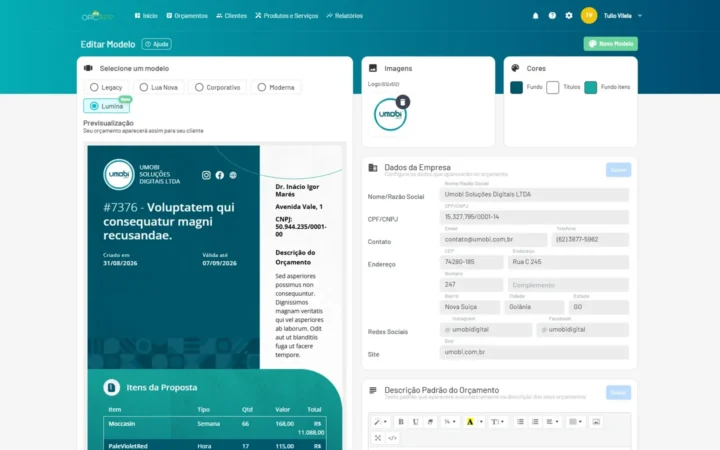The image size is (720, 450).
Task: Edit the Site field umobi.com.br
Action: [534, 352]
